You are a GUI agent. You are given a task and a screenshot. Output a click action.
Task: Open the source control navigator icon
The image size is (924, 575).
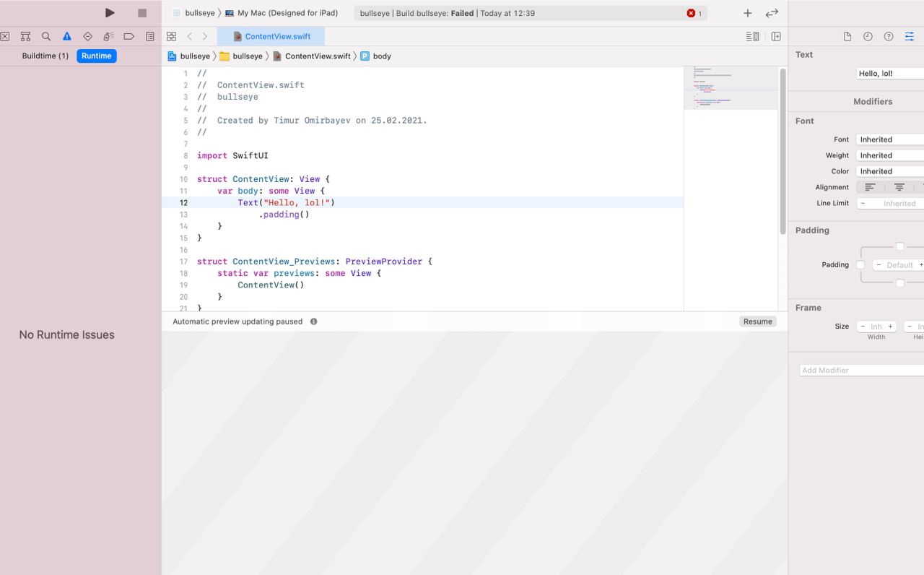tap(5, 36)
